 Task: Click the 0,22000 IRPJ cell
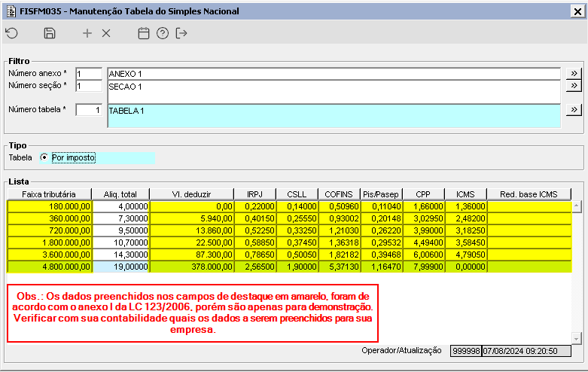click(255, 206)
